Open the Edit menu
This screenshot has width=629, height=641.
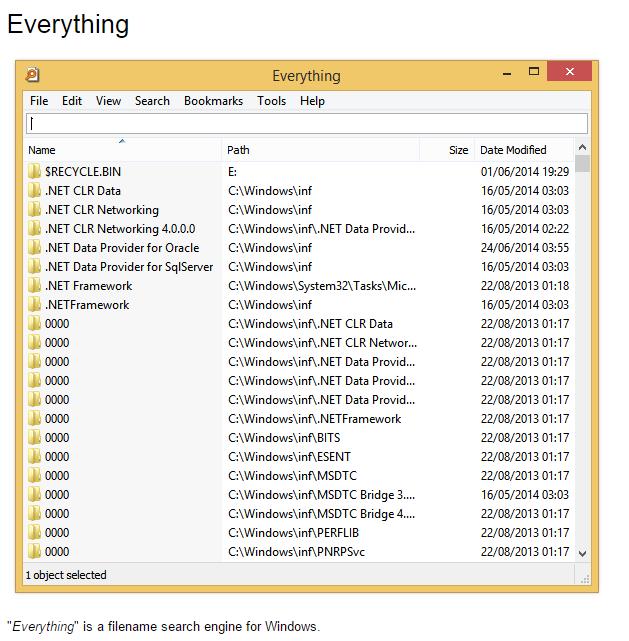click(x=72, y=101)
